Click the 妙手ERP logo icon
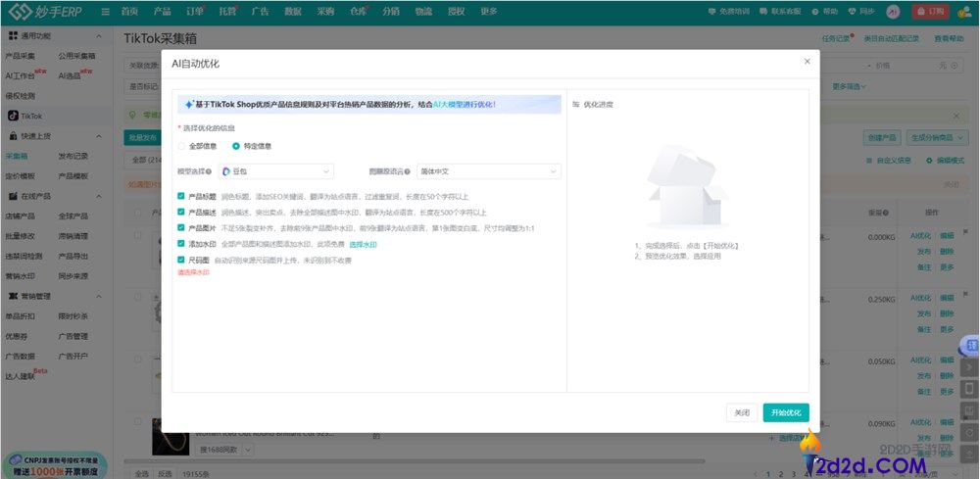 [x=19, y=11]
